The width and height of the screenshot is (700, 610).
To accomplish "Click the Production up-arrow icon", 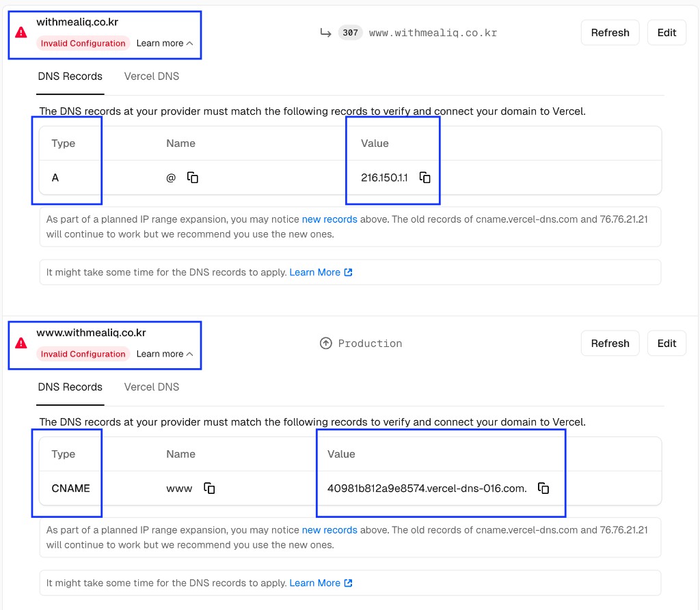I will tap(325, 343).
